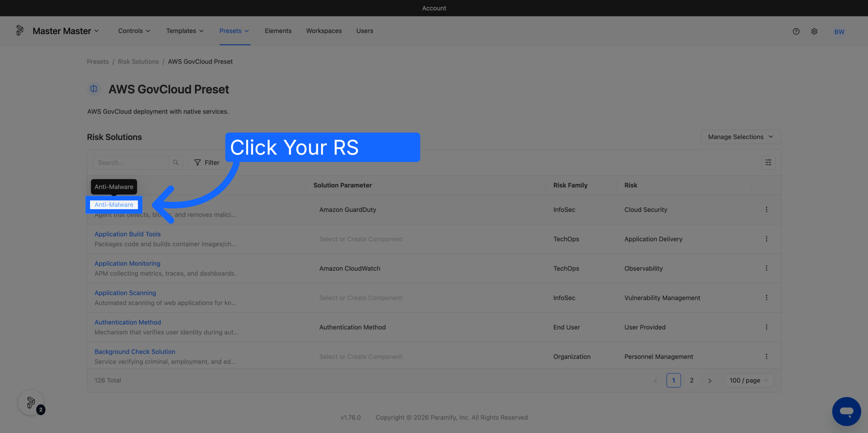Open the help question mark icon
Viewport: 868px width, 433px height.
pyautogui.click(x=796, y=31)
